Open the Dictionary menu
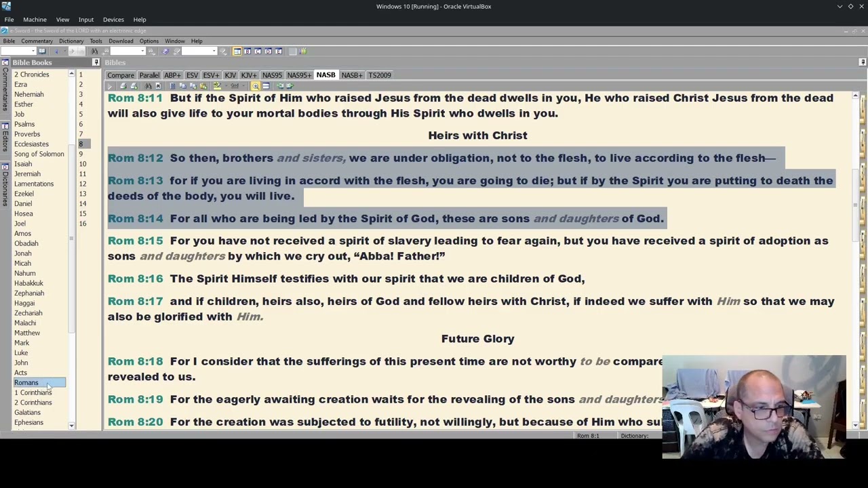The image size is (868, 488). coord(71,41)
